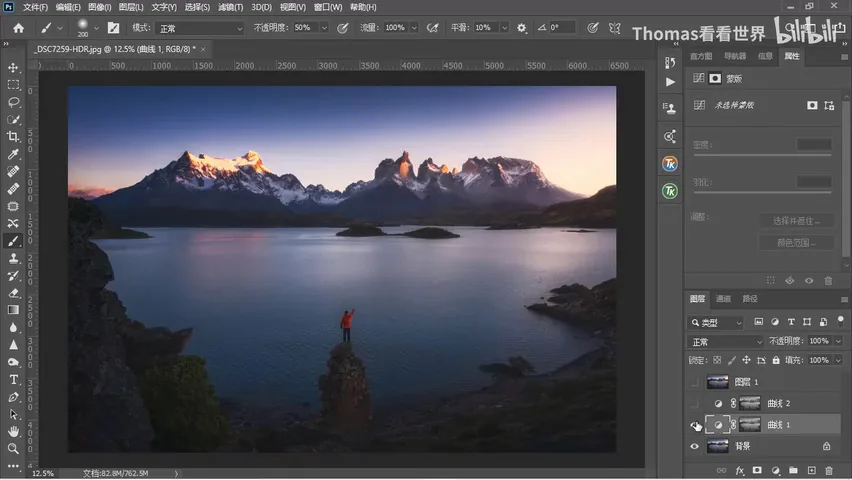Image resolution: width=852 pixels, height=480 pixels.
Task: Click the 颜色范围 button
Action: pyautogui.click(x=796, y=243)
